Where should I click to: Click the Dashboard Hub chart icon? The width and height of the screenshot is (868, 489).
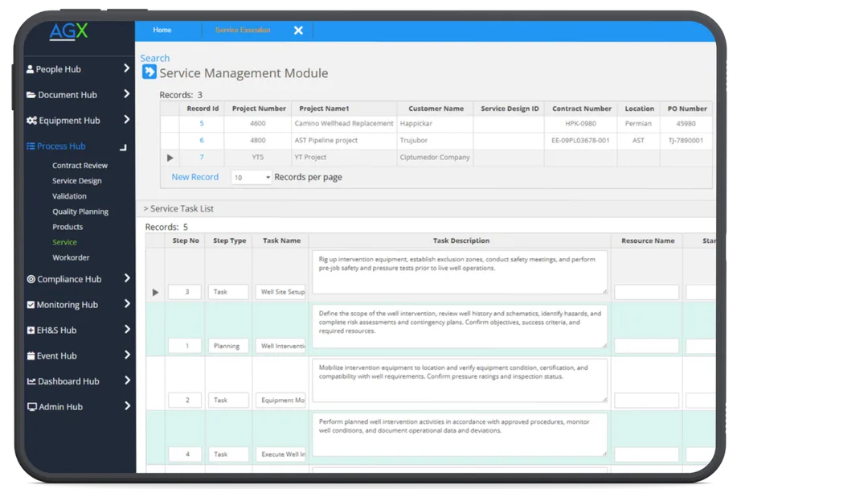point(31,381)
